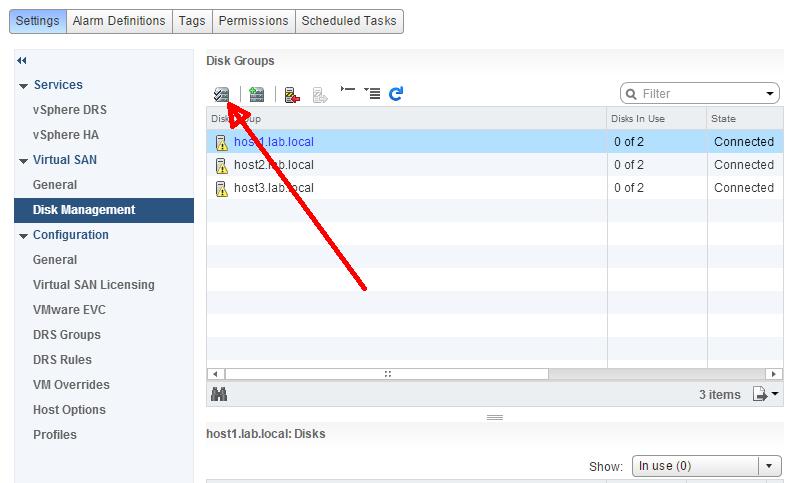
Task: Open VMware EVC settings
Action: [69, 310]
